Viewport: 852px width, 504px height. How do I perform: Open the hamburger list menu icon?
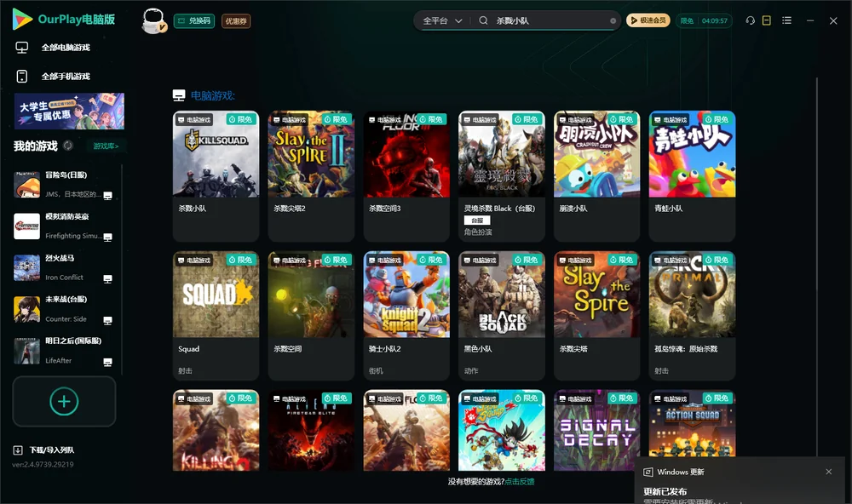click(786, 20)
